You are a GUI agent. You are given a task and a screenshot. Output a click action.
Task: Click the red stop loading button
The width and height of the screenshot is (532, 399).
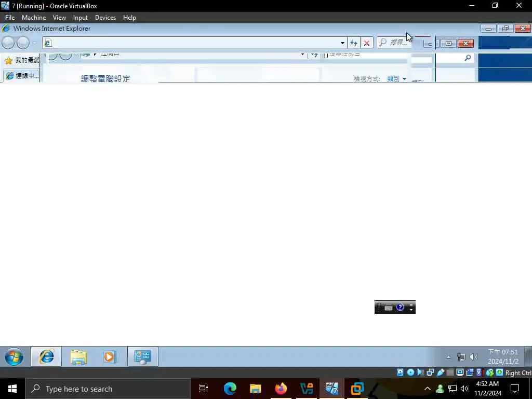coord(367,43)
